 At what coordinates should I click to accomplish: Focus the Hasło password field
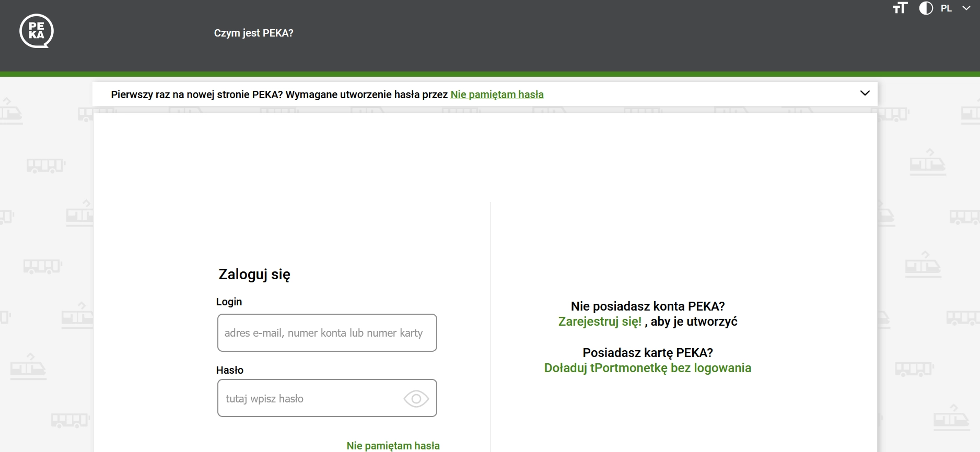click(327, 398)
